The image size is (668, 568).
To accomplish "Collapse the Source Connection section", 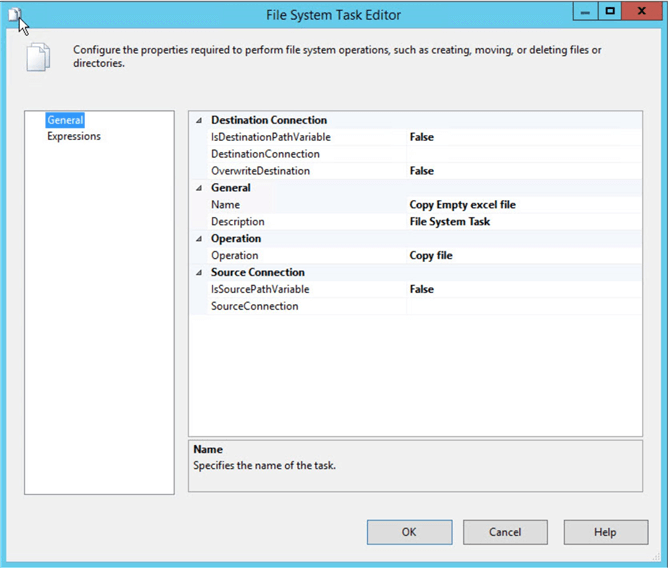I will 199,273.
